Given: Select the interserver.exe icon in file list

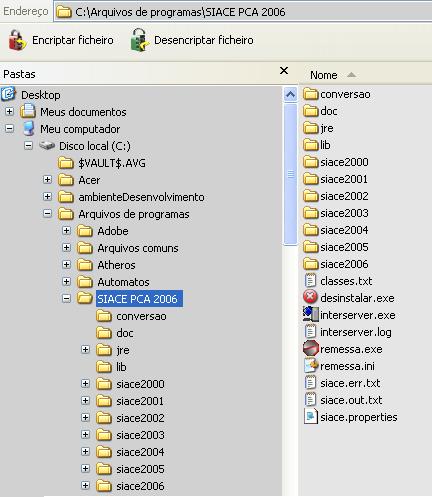Looking at the screenshot, I should 311,314.
